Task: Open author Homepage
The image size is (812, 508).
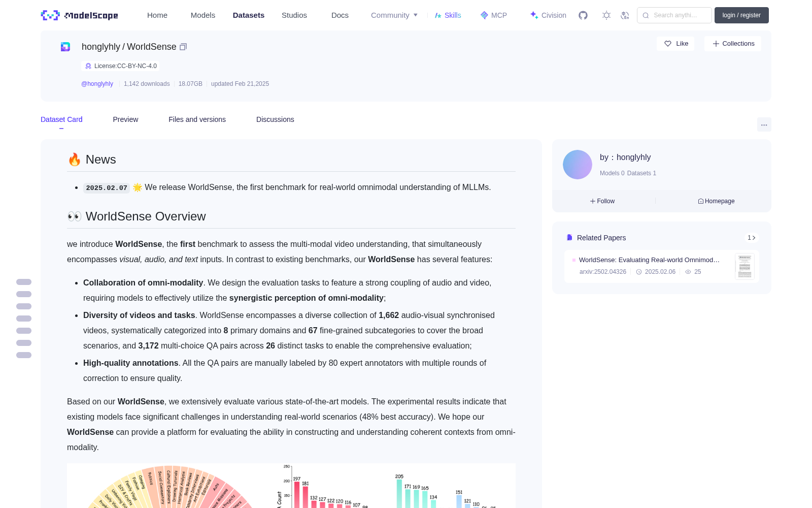Action: 716,201
